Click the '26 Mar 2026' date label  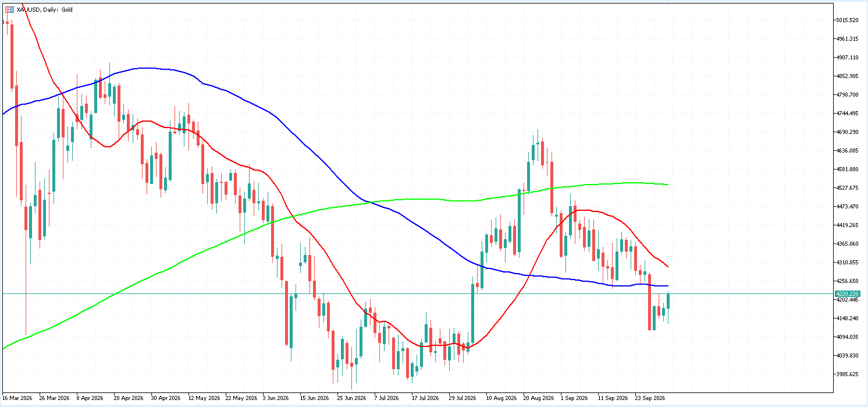[x=54, y=398]
